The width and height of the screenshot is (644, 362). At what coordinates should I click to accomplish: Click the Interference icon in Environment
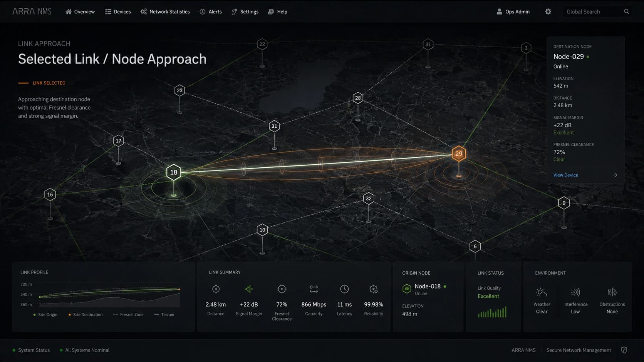click(x=575, y=292)
